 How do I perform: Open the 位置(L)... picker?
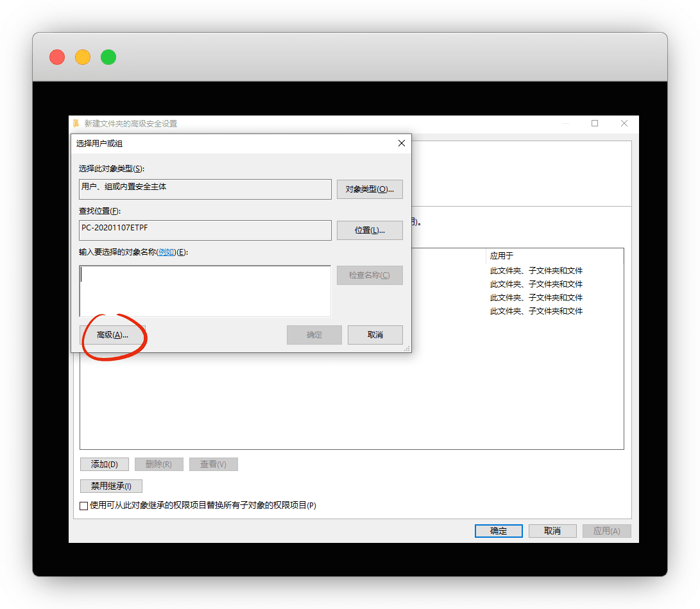click(370, 230)
